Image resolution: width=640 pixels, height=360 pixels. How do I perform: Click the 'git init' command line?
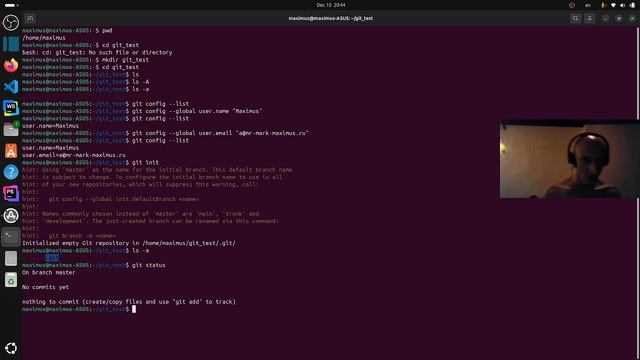pos(91,162)
